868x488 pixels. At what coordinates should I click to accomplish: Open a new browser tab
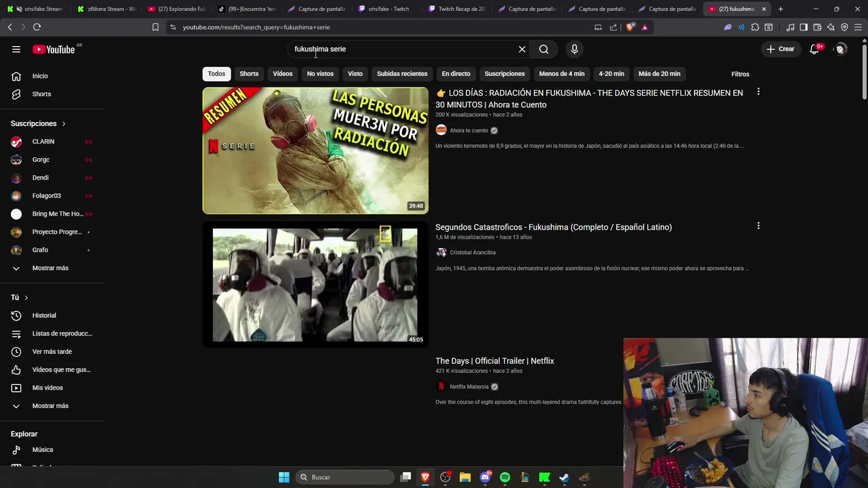pyautogui.click(x=781, y=9)
